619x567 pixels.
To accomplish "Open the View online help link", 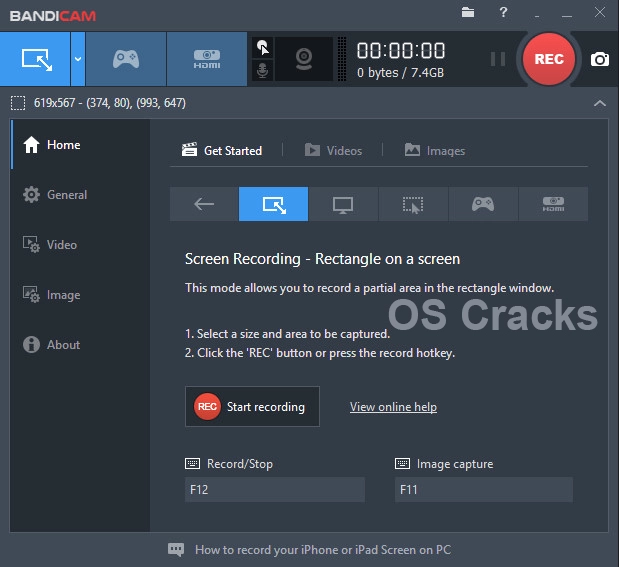I will tap(393, 407).
